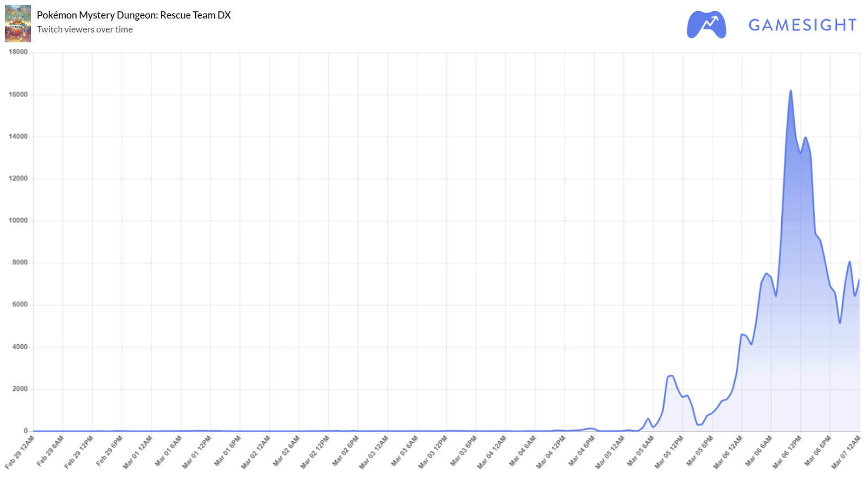Click the late Mar 06 peak near 8000
868x488 pixels.
pyautogui.click(x=850, y=262)
